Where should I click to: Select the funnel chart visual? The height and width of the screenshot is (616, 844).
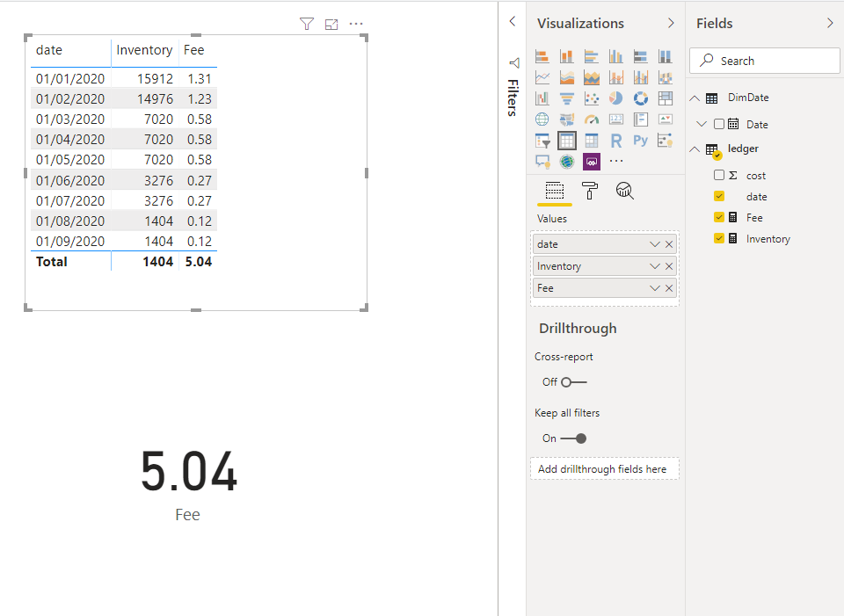click(567, 98)
